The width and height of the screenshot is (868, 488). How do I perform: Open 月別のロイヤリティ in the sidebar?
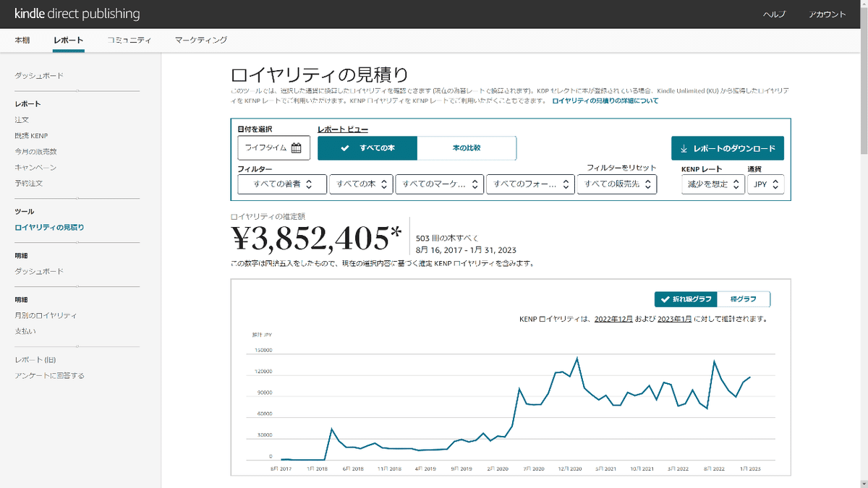tap(46, 316)
